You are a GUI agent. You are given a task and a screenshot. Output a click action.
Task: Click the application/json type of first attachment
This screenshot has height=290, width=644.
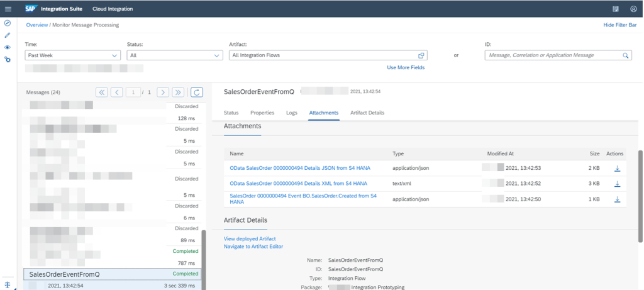pyautogui.click(x=411, y=168)
